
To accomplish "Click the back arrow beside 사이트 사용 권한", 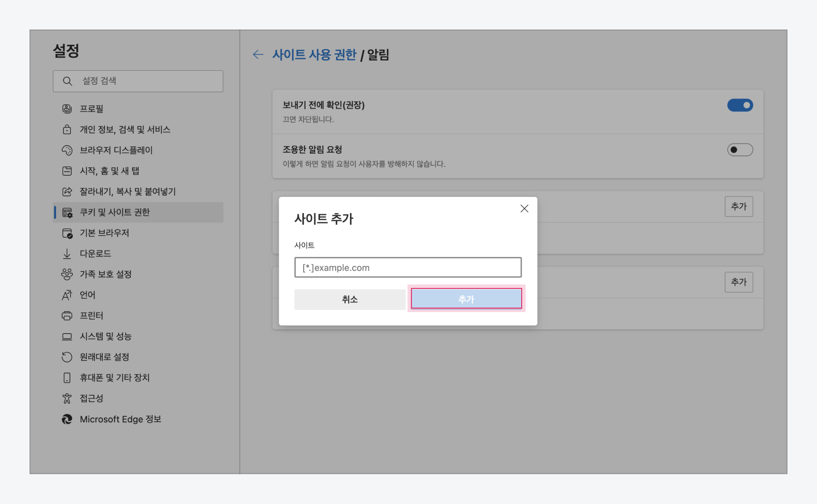I will tap(258, 55).
